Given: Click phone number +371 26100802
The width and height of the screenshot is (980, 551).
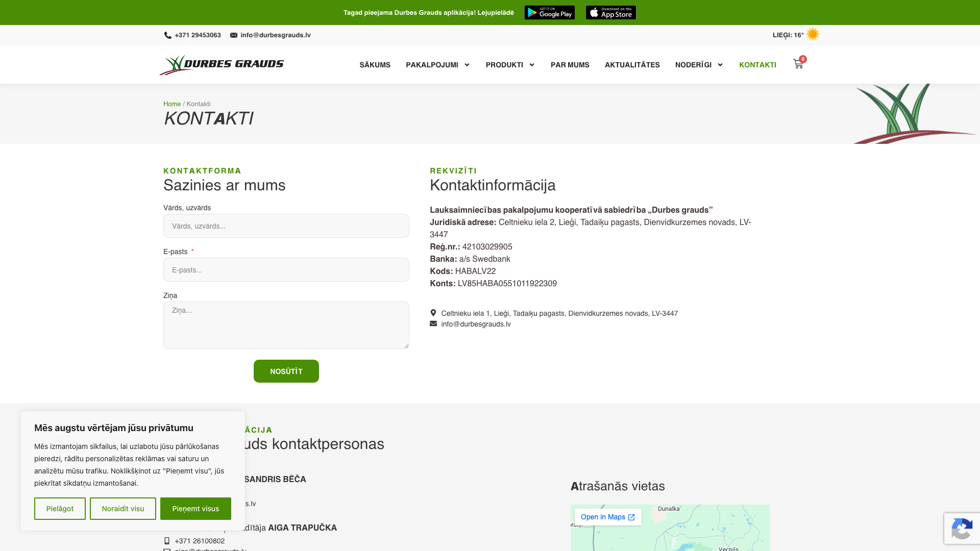Looking at the screenshot, I should (x=200, y=541).
